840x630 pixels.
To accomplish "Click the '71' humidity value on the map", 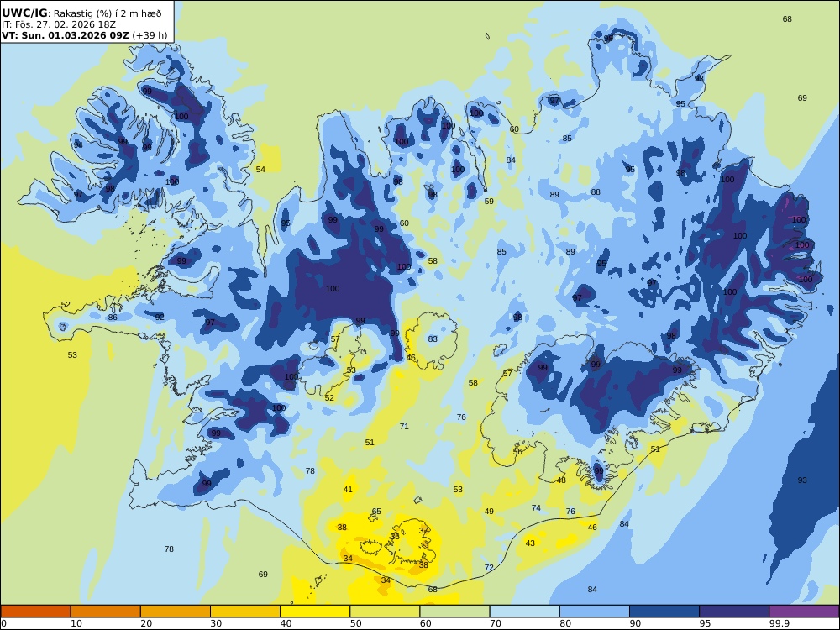I will point(404,427).
